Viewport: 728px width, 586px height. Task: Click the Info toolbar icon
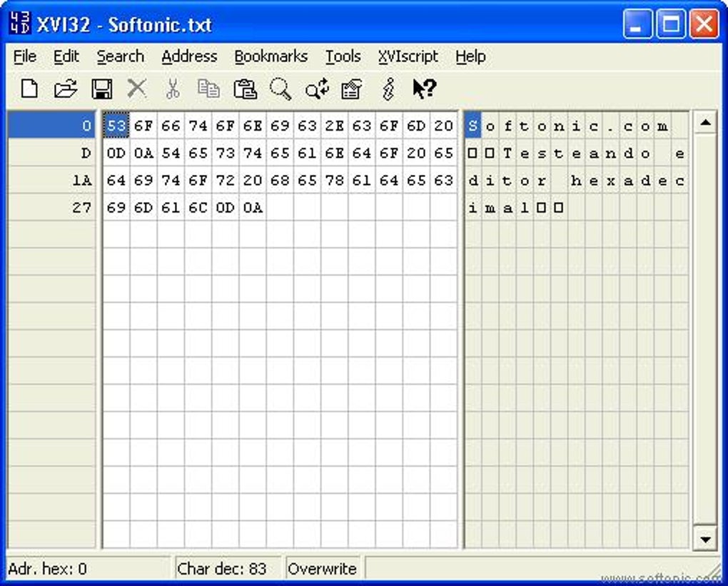(x=388, y=89)
